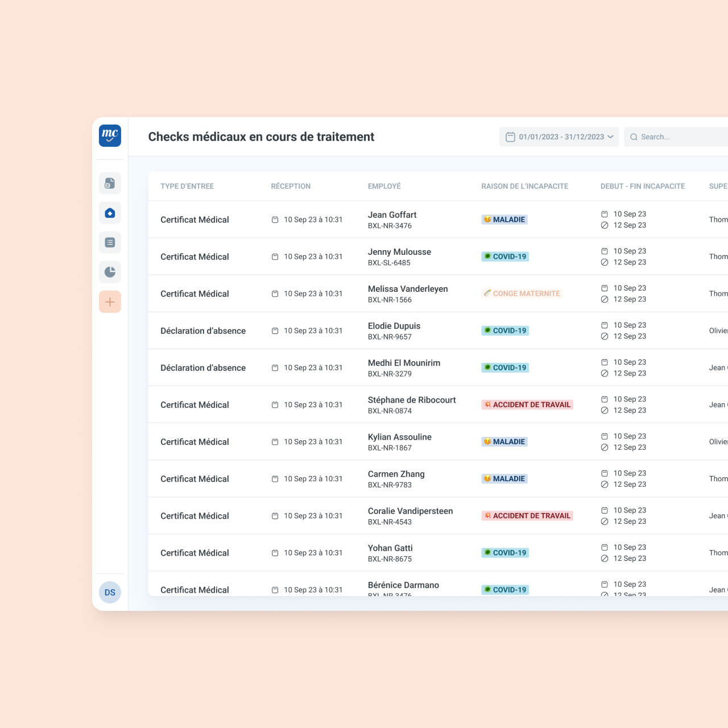Sort by DEBUT - FIN INCAPACITE header
The height and width of the screenshot is (728, 728).
(643, 186)
